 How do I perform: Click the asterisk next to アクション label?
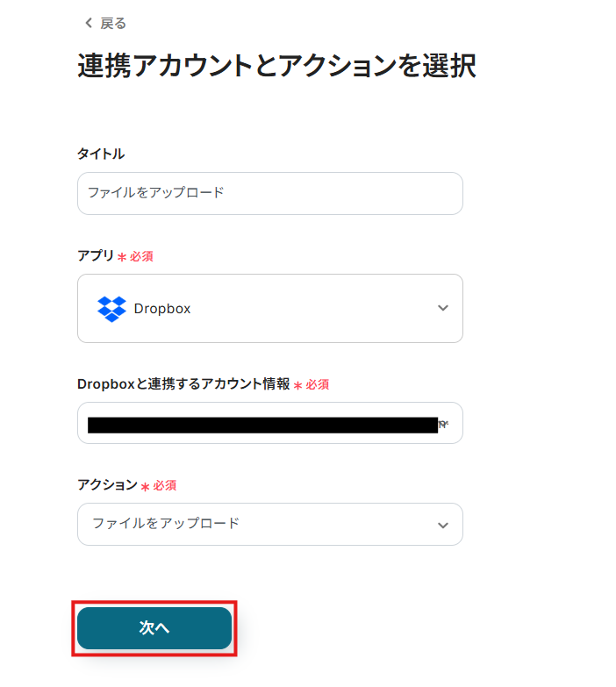tap(145, 486)
